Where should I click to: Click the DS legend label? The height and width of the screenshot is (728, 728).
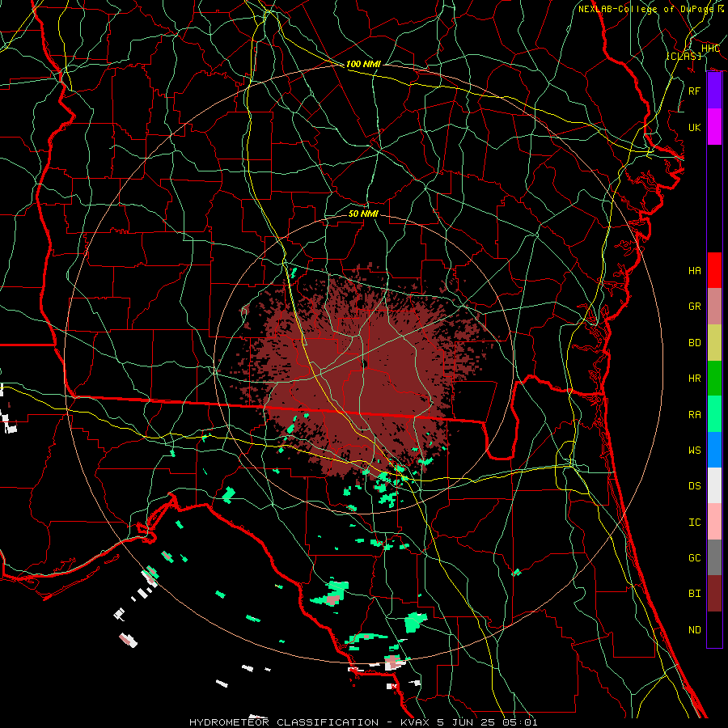(694, 486)
